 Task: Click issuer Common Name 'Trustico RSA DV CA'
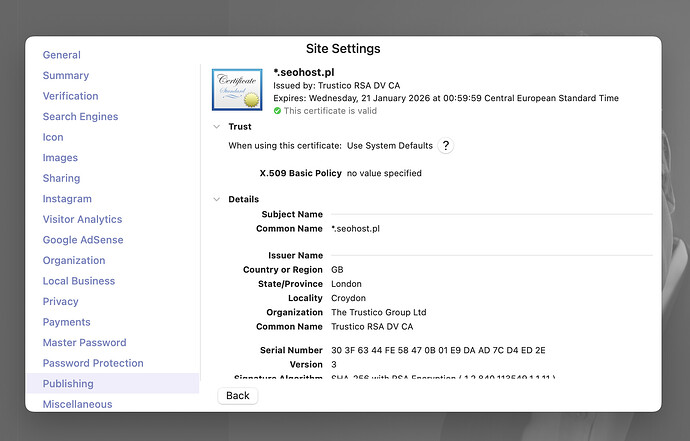pyautogui.click(x=372, y=327)
